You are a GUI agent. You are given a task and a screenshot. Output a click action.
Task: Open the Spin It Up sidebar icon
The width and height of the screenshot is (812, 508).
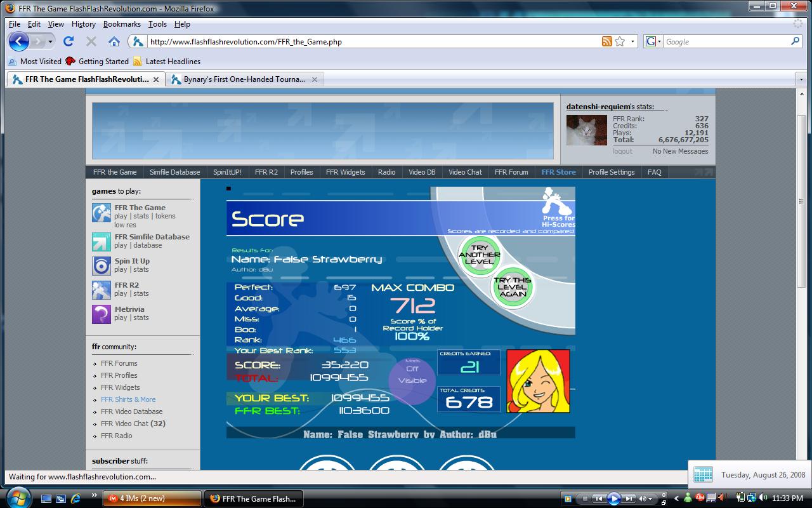pos(101,265)
